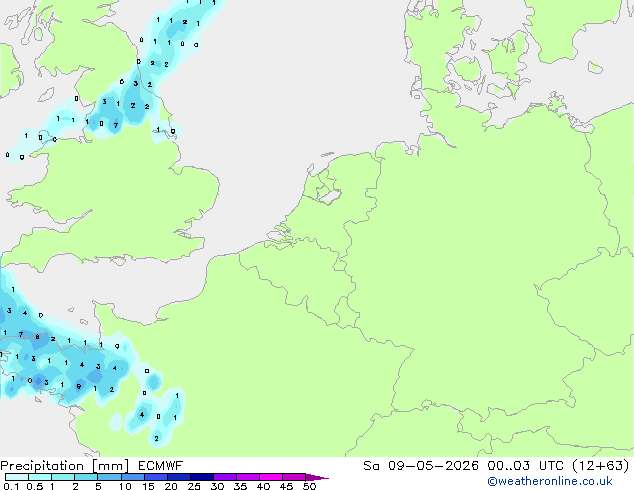This screenshot has height=490, width=634.
Task: Pick the 0.1–0.5 mm palest legend swatch
Action: tap(17, 477)
